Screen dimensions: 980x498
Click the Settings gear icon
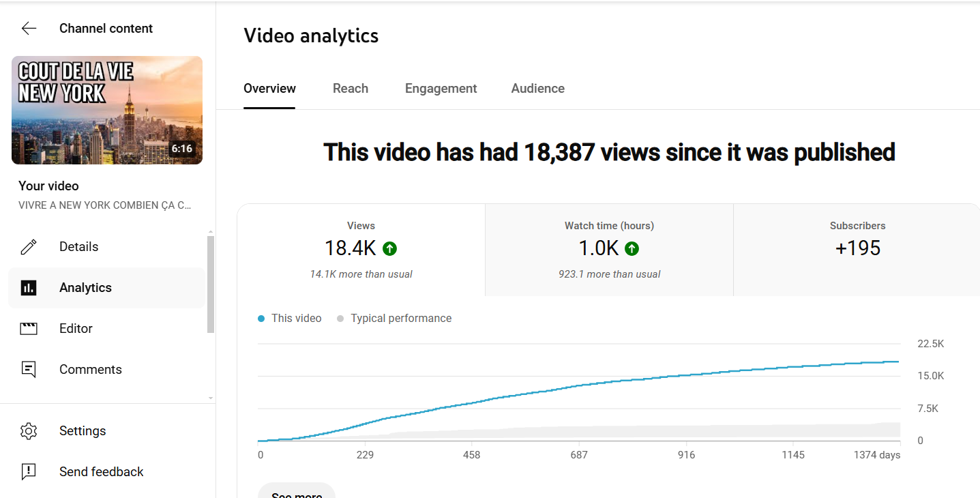[x=29, y=431]
